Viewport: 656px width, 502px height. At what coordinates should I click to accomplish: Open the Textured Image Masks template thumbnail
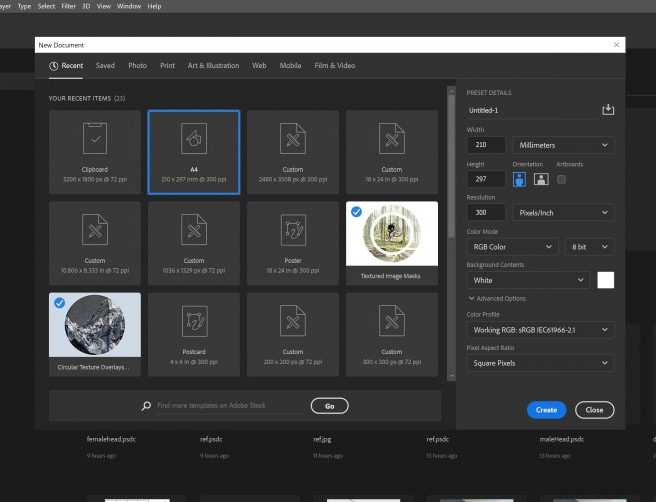pos(392,234)
